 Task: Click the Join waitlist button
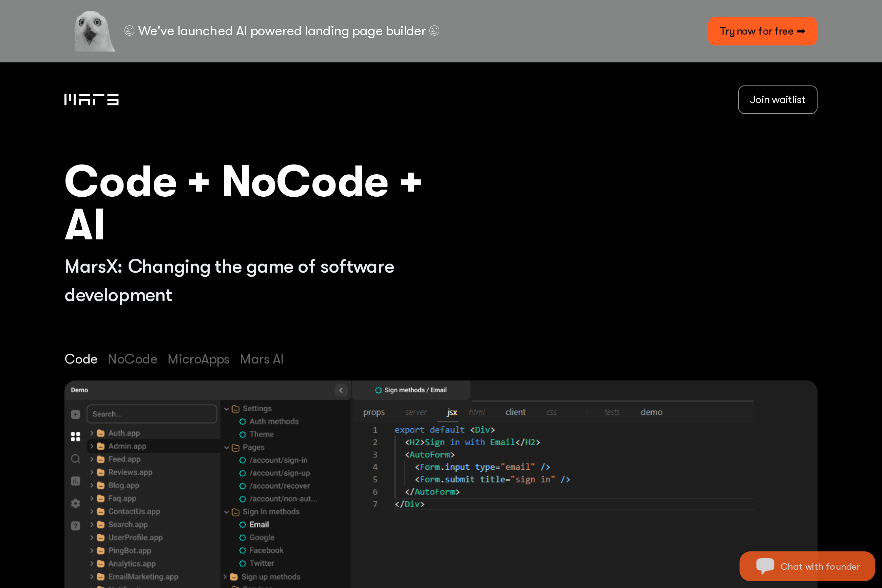777,100
